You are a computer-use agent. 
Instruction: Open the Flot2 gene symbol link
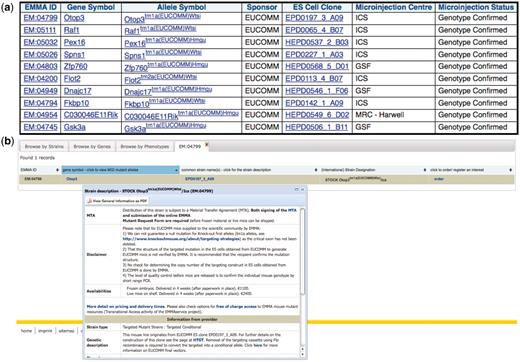point(72,79)
